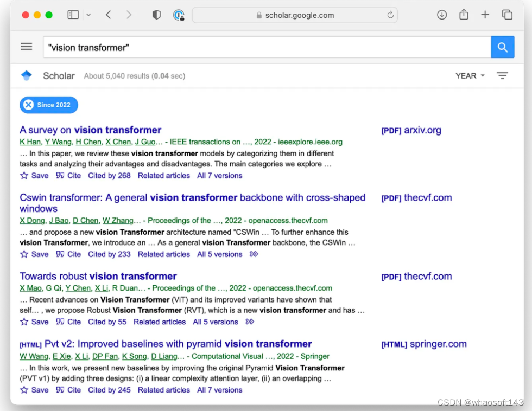Cite the Pvt v2 article
Viewport: 532px width, 411px height.
pyautogui.click(x=68, y=390)
